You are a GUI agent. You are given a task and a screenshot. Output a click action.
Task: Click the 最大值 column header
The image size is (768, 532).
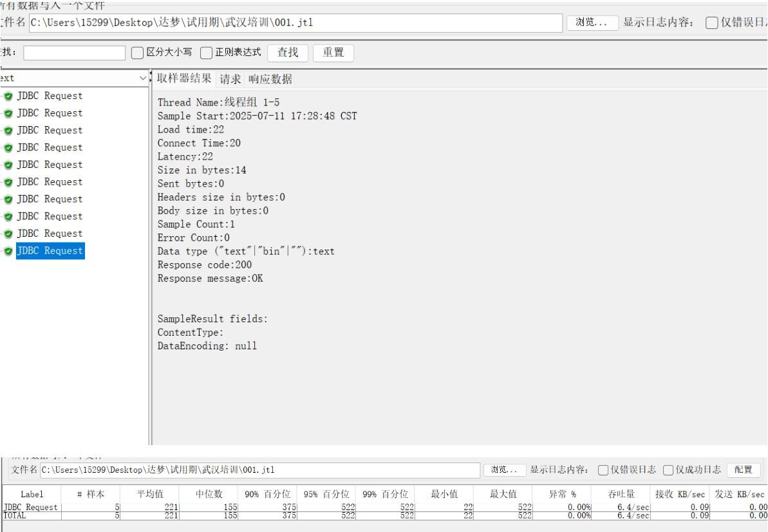[503, 494]
